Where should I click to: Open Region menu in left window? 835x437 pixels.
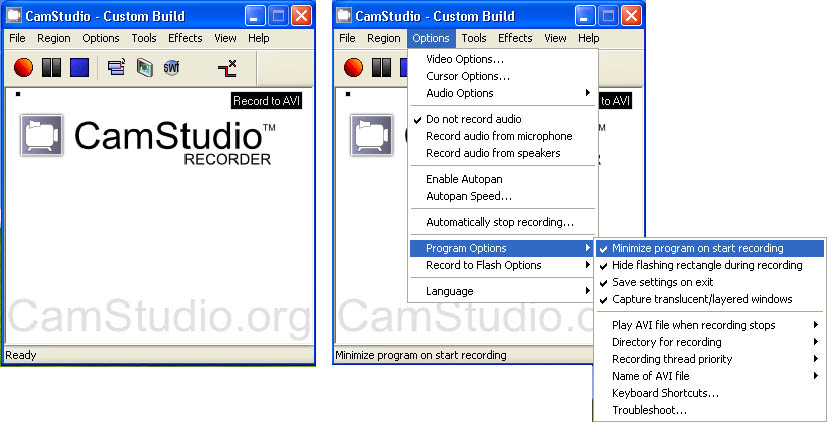click(x=53, y=38)
